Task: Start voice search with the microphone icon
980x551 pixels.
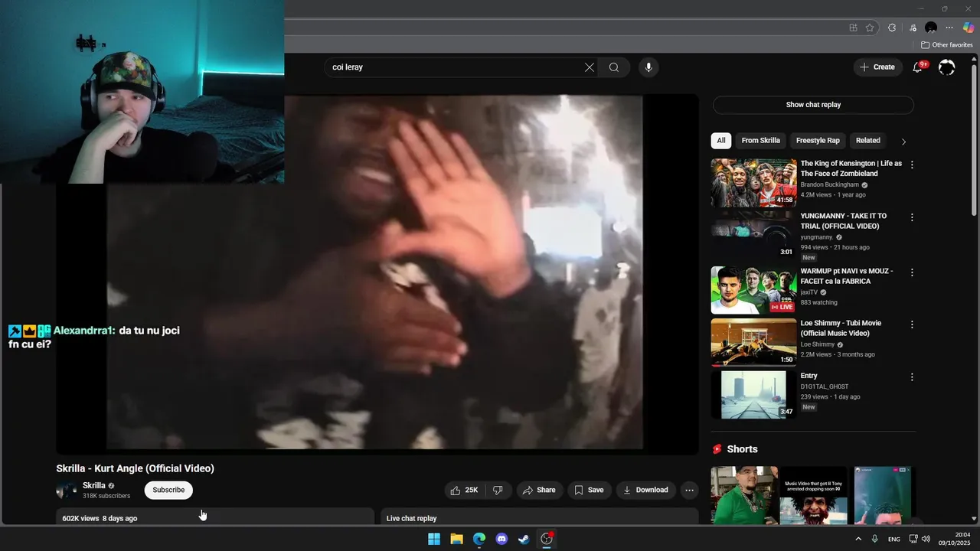Action: point(648,67)
